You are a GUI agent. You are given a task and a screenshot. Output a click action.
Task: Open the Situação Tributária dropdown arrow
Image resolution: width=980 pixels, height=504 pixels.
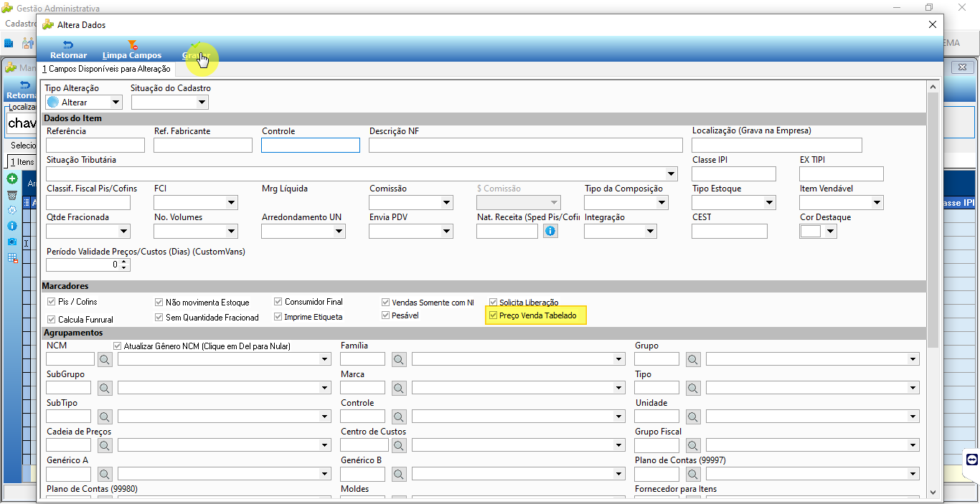pyautogui.click(x=672, y=173)
